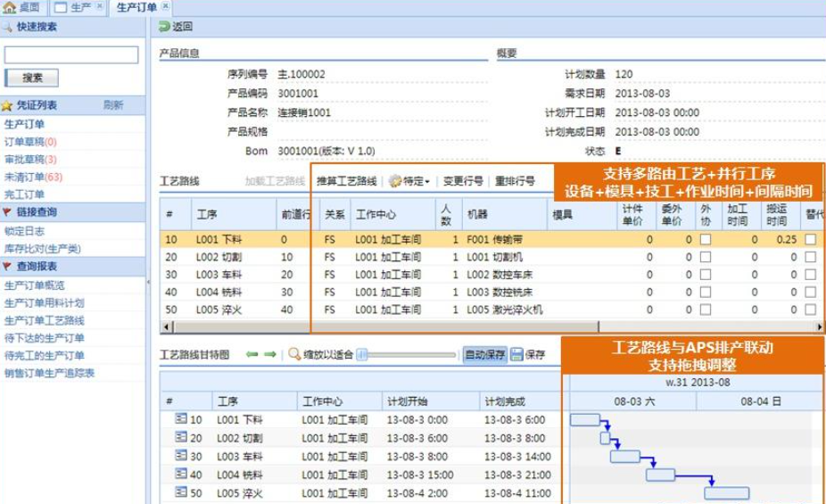Screen dimensions: 826x504
Task: Click 变更行号 button
Action: pos(463,181)
